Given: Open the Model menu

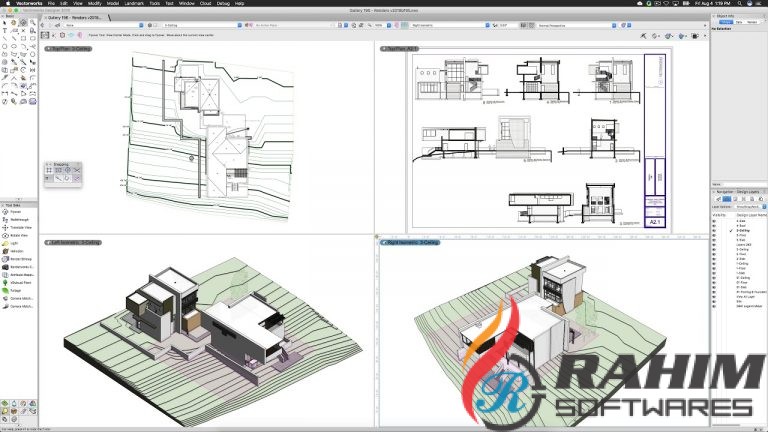Looking at the screenshot, I should pyautogui.click(x=113, y=3).
